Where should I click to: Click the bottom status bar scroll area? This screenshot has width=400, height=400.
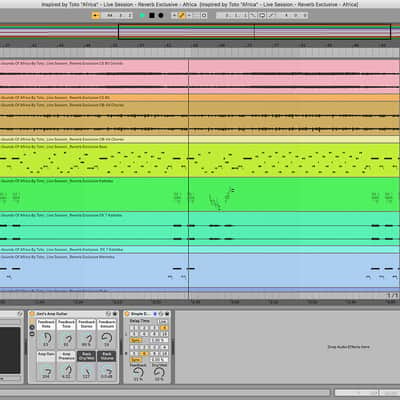(x=165, y=393)
